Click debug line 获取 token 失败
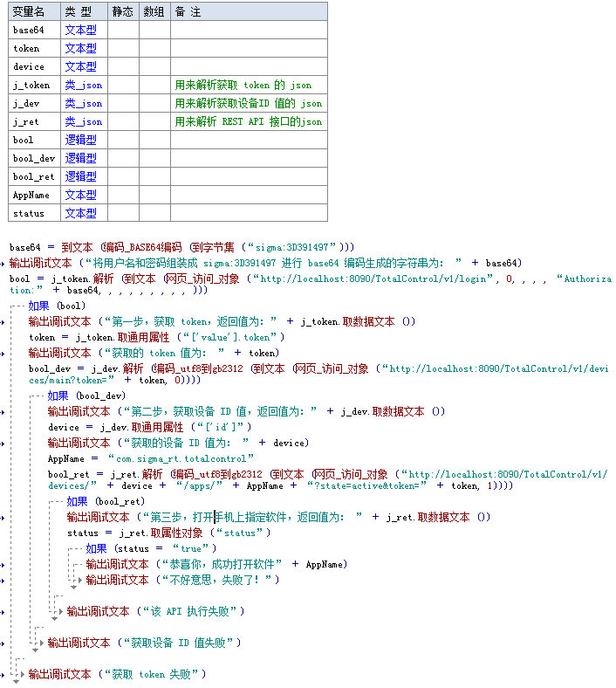This screenshot has width=616, height=688. 118,675
